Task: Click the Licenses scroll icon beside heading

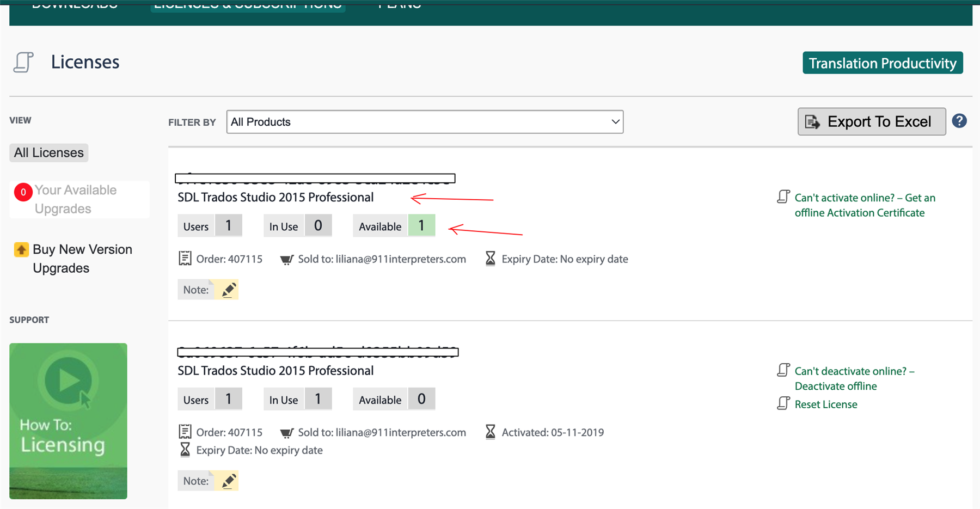Action: pyautogui.click(x=23, y=62)
